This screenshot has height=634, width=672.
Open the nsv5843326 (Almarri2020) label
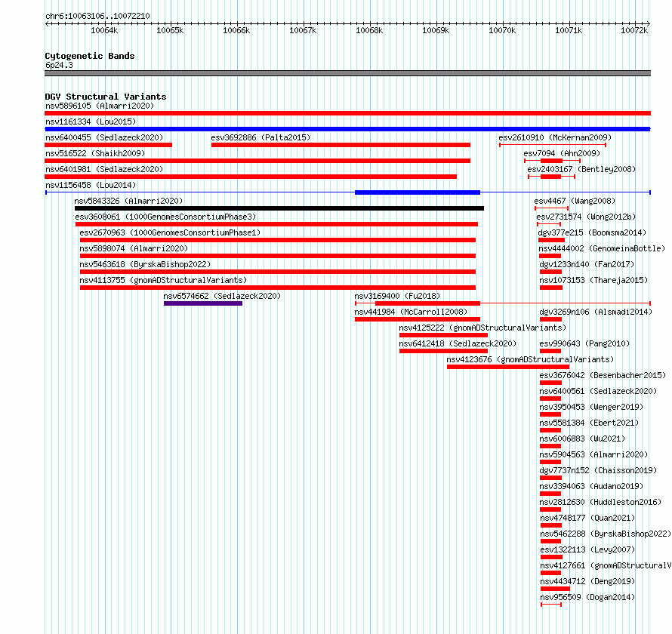(128, 201)
